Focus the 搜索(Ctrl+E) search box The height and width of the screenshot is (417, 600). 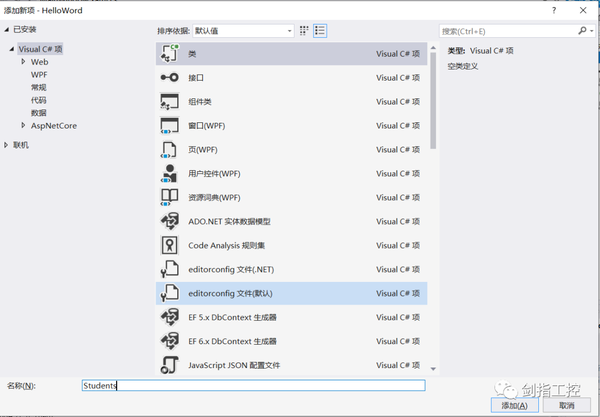click(x=508, y=31)
